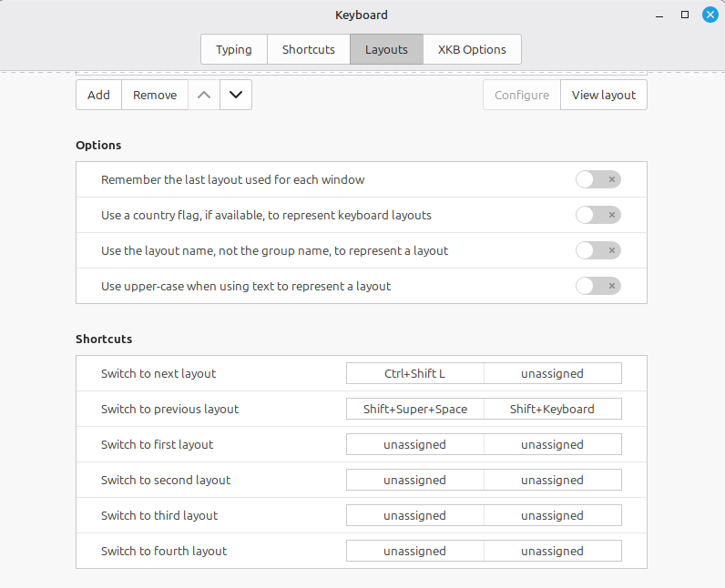Assign second binding for Switch to fourth layout

(553, 551)
